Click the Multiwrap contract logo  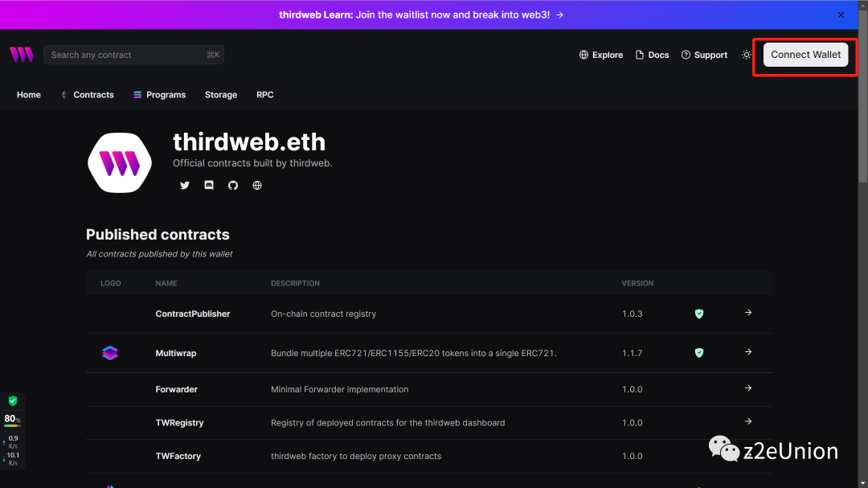[x=110, y=353]
